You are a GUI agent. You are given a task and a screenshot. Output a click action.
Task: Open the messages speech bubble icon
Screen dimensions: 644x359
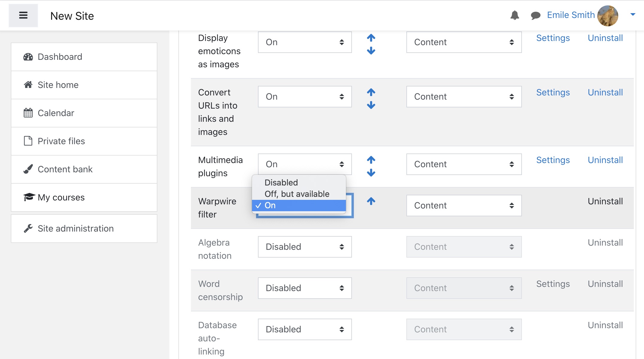click(x=535, y=15)
